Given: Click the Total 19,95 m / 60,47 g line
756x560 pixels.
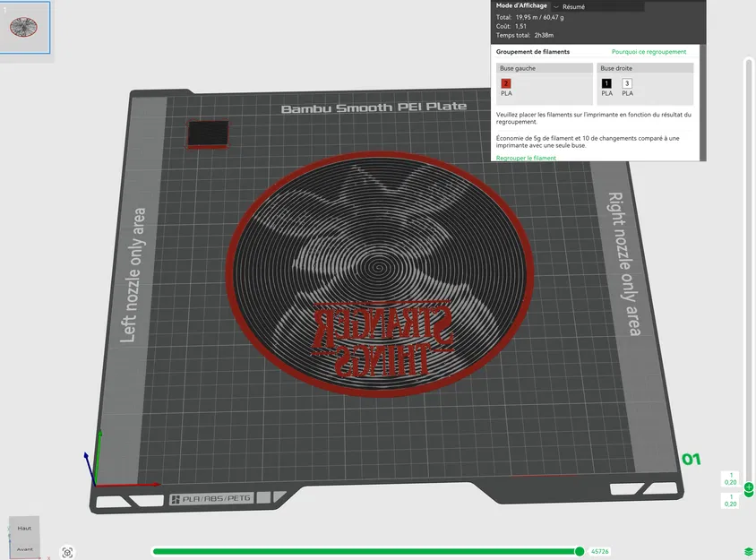Looking at the screenshot, I should coord(530,17).
